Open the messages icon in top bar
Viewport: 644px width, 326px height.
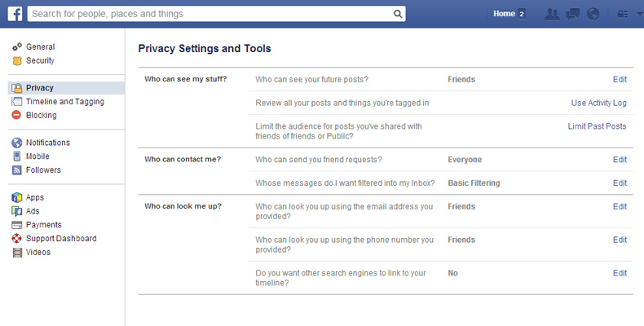pos(572,14)
